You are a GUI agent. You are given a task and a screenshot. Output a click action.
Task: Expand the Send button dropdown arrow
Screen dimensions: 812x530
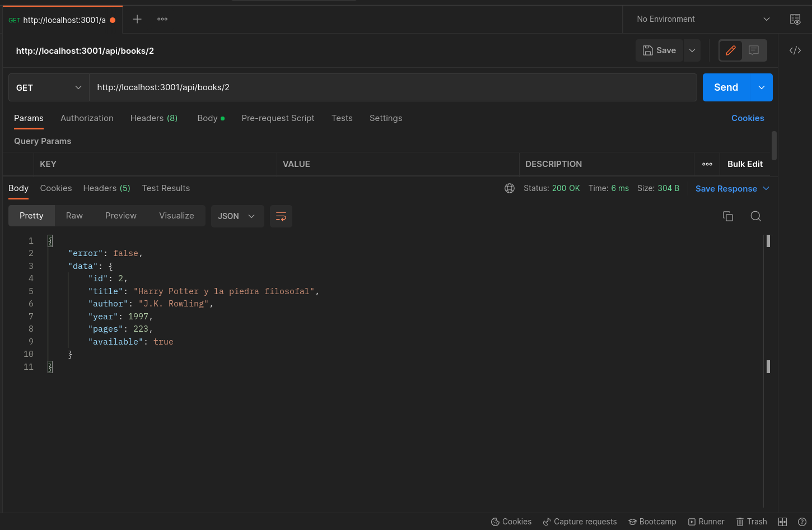tap(762, 87)
